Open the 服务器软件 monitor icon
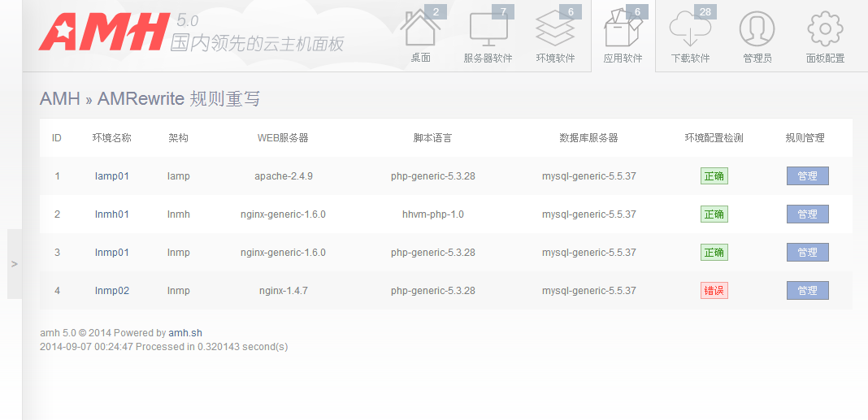The width and height of the screenshot is (868, 420). (488, 31)
